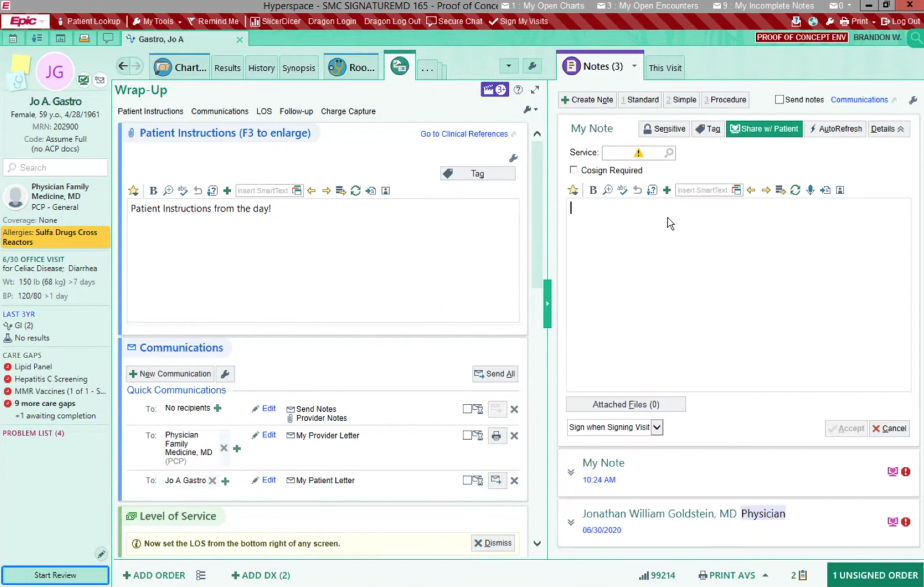This screenshot has width=924, height=587.
Task: Click the microphone dictation icon in note toolbar
Action: 810,190
